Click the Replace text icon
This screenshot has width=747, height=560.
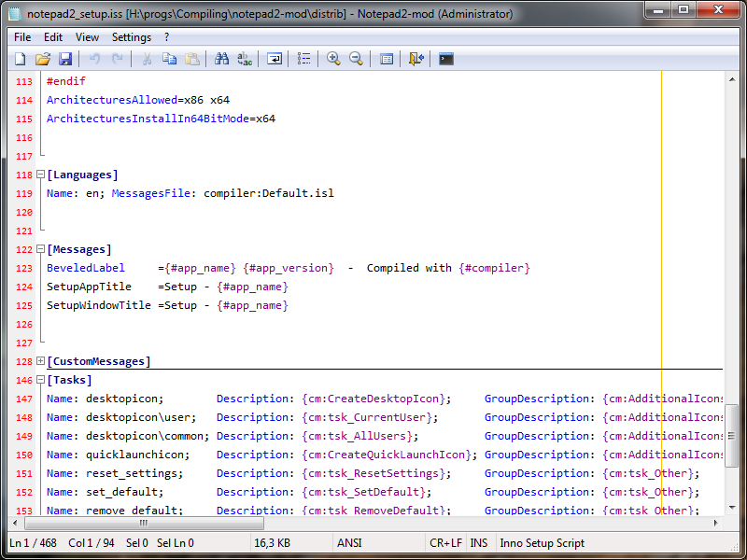(245, 59)
